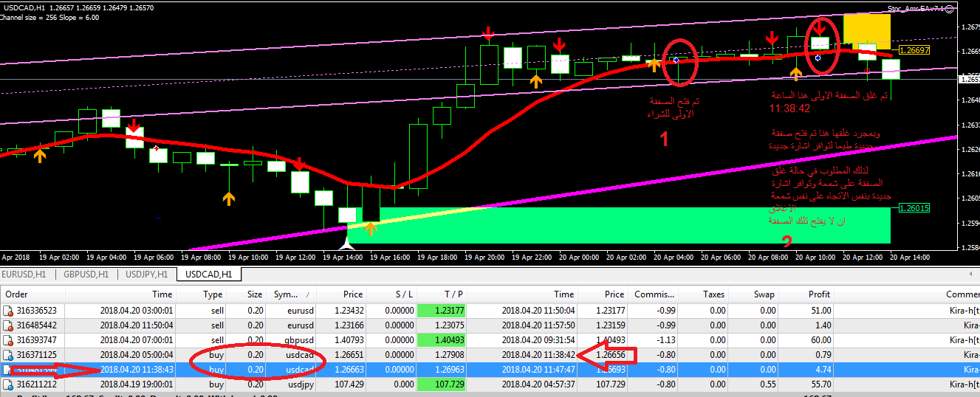Open the USDJPY,H1 chart tab
Image resolution: width=980 pixels, height=397 pixels.
[x=147, y=275]
